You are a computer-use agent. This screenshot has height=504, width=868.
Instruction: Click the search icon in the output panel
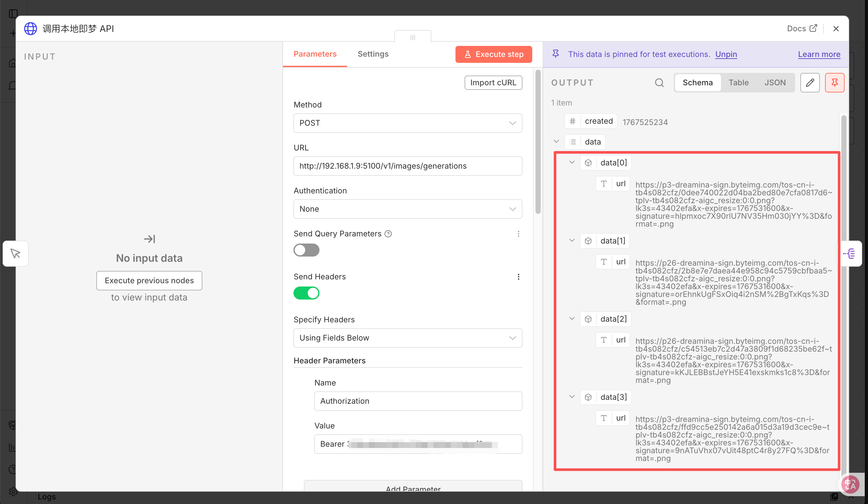point(659,83)
